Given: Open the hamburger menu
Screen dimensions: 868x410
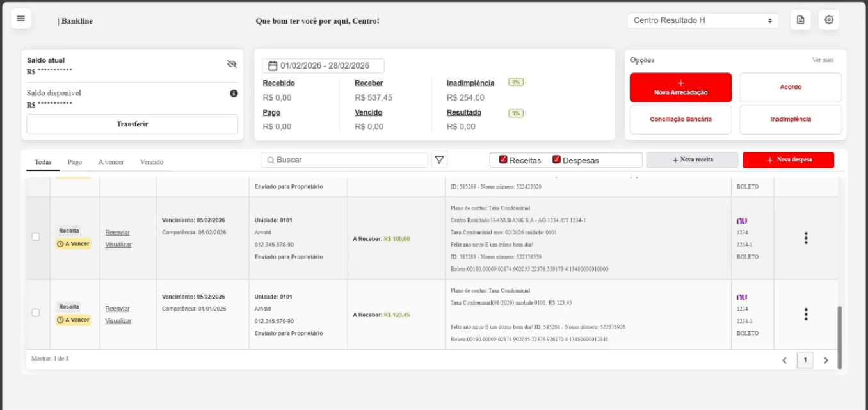Looking at the screenshot, I should click(20, 19).
